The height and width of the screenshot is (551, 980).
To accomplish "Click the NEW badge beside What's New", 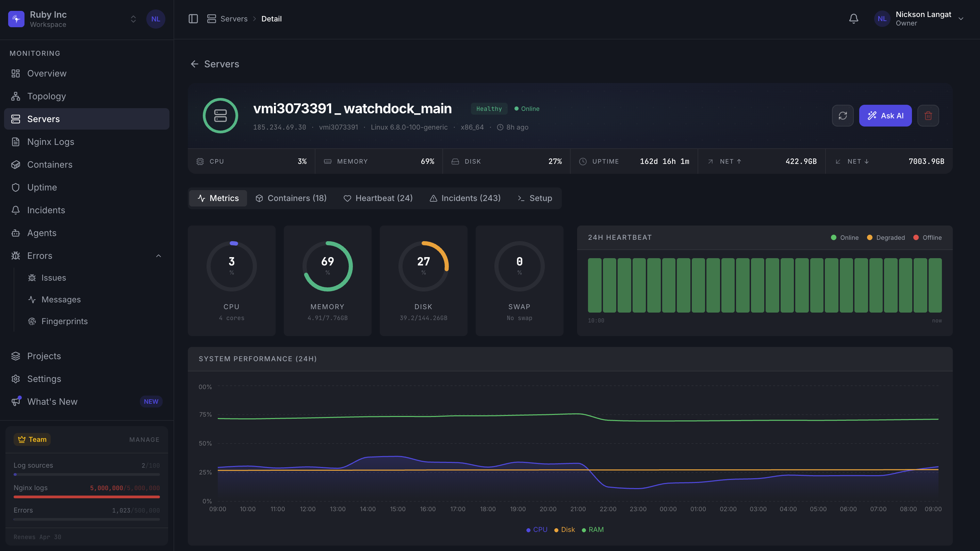I will 151,402.
